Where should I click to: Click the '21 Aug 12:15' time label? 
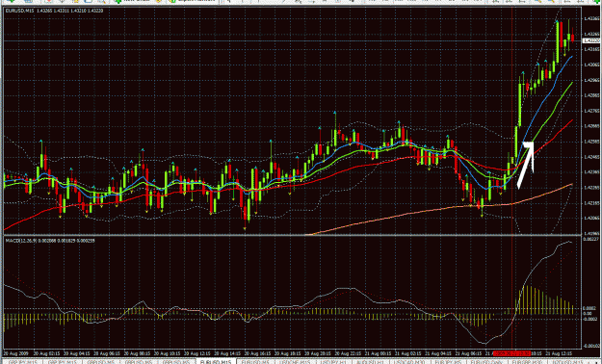(559, 352)
